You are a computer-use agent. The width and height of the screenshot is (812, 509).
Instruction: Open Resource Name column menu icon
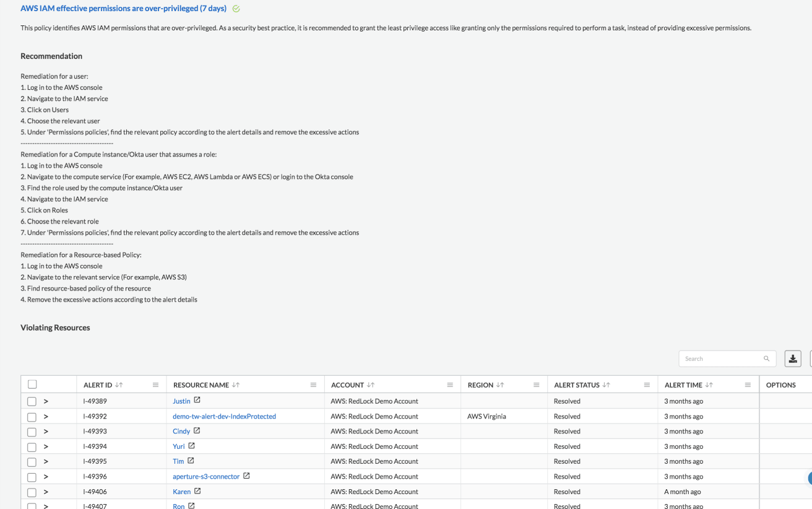(x=313, y=385)
